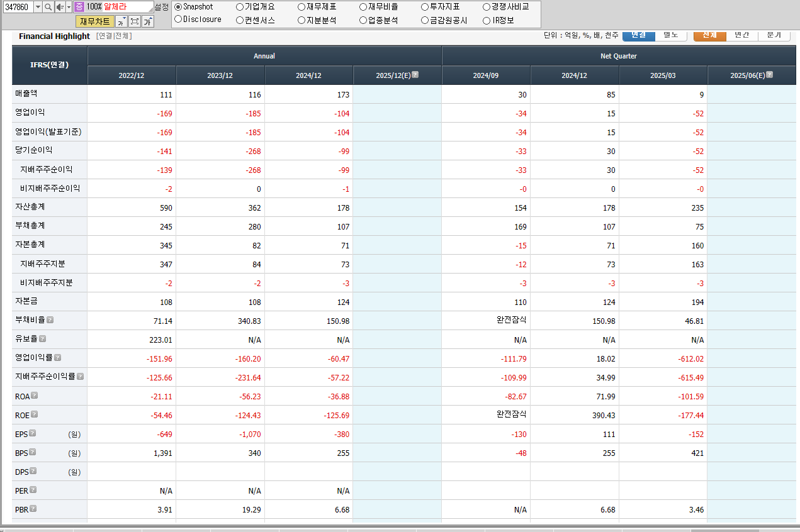Switch to 연결 consolidated view tab

(638, 35)
